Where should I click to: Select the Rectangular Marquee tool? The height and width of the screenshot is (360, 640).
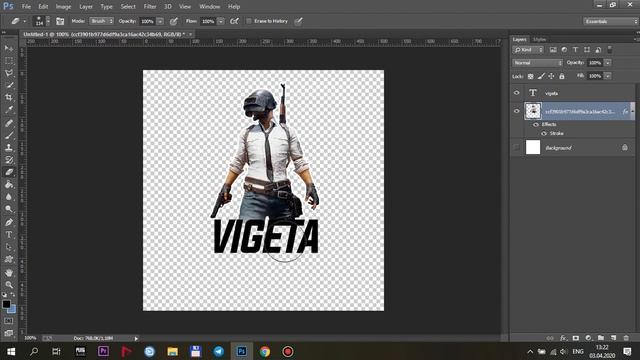[9, 60]
